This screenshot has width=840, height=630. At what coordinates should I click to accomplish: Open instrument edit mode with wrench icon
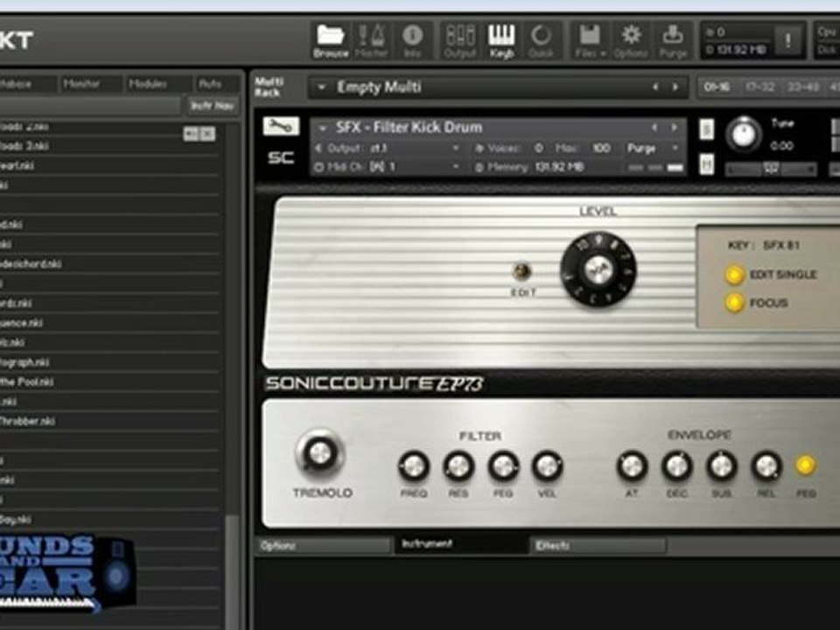[x=281, y=126]
